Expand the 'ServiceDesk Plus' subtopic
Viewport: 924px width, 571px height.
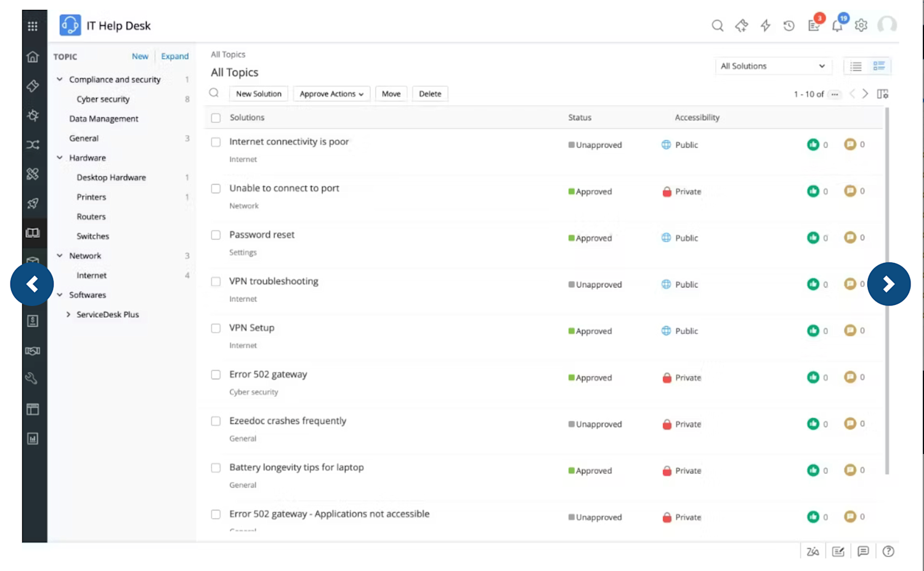coord(68,315)
